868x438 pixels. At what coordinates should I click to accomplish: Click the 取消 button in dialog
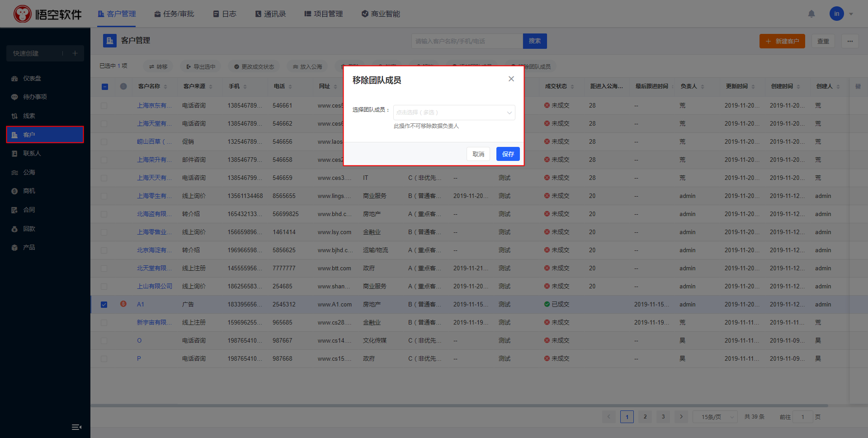point(478,154)
